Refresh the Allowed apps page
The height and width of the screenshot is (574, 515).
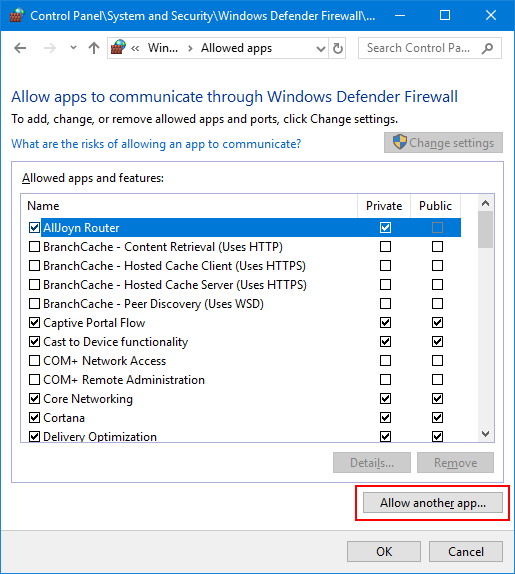[x=337, y=48]
